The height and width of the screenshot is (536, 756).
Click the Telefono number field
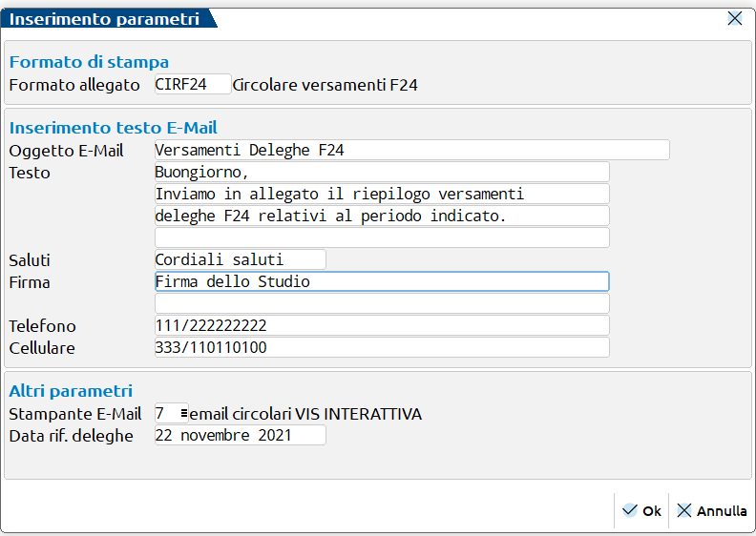[381, 325]
